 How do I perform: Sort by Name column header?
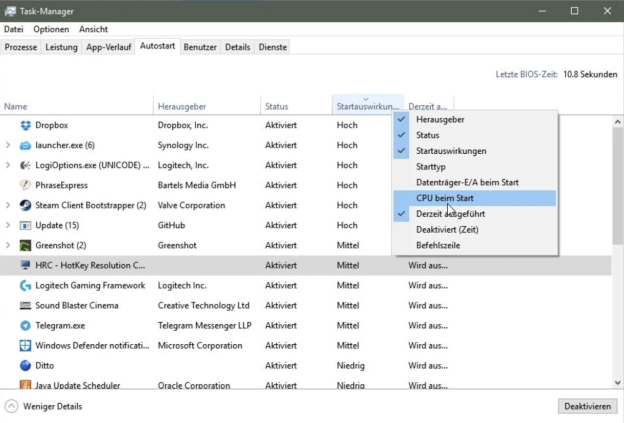coord(76,105)
